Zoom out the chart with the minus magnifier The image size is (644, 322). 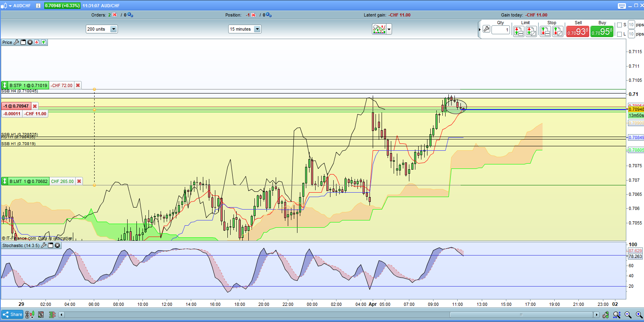tap(628, 315)
